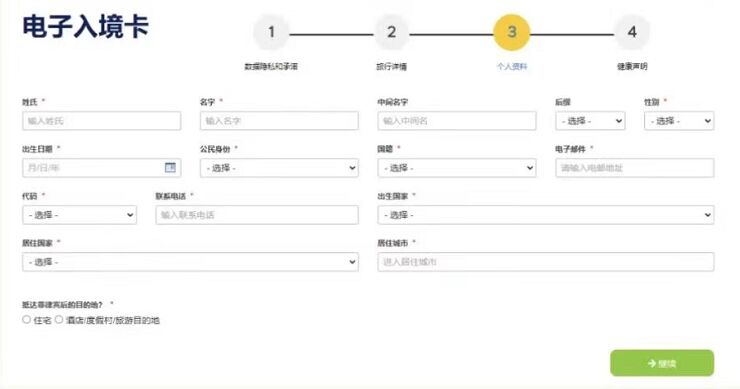Screen dimensions: 740x389
Task: Select the 住宅 radio option
Action: point(26,320)
